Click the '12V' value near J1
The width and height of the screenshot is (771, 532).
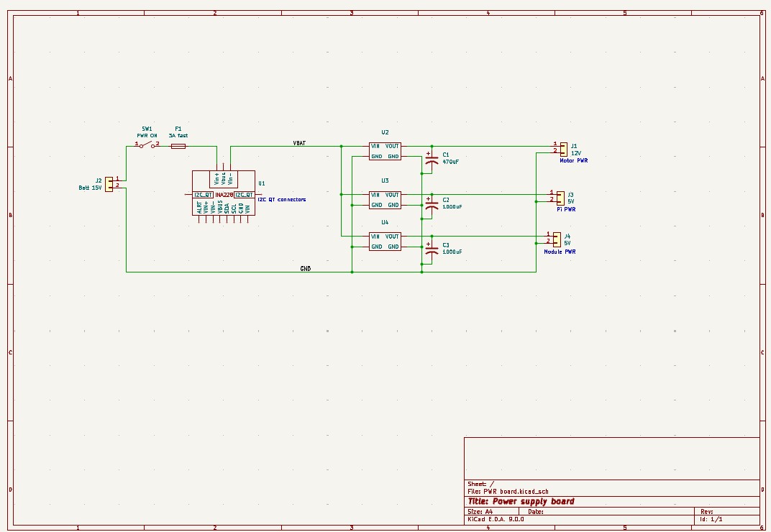pyautogui.click(x=576, y=153)
